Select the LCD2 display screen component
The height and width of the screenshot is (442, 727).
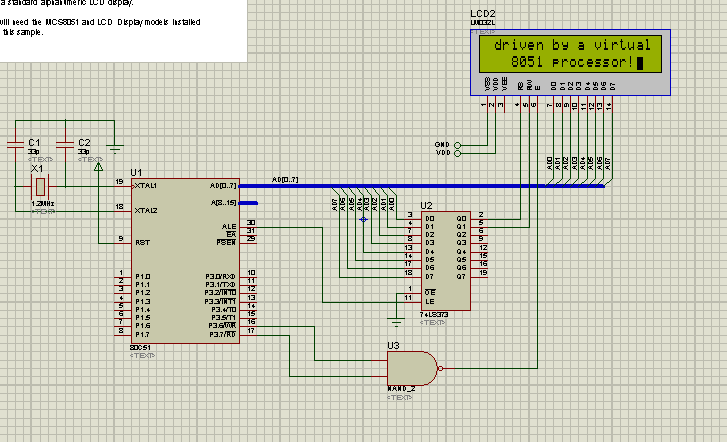pyautogui.click(x=570, y=62)
